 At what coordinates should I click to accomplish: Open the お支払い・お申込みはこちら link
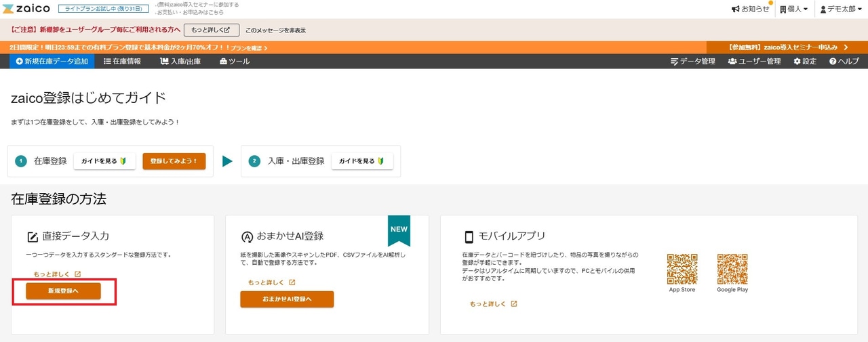191,13
